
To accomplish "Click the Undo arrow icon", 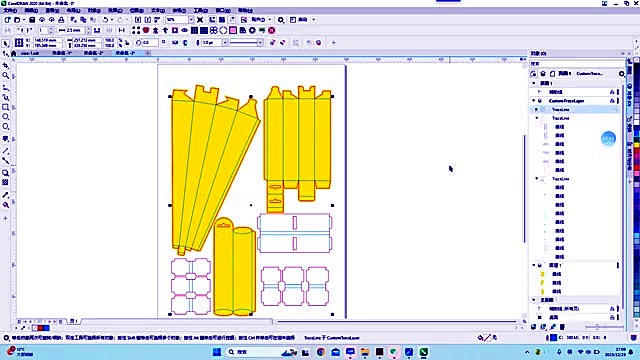I will pyautogui.click(x=105, y=20).
